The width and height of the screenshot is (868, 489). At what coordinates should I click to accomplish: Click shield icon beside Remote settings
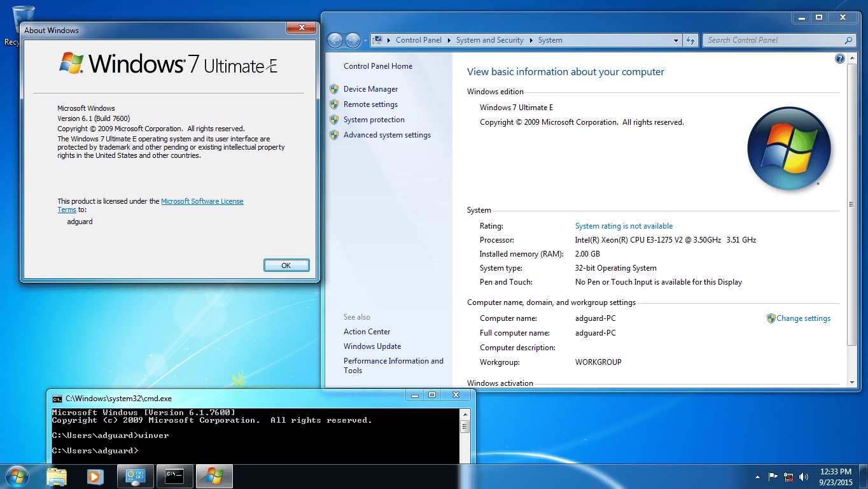pos(334,104)
